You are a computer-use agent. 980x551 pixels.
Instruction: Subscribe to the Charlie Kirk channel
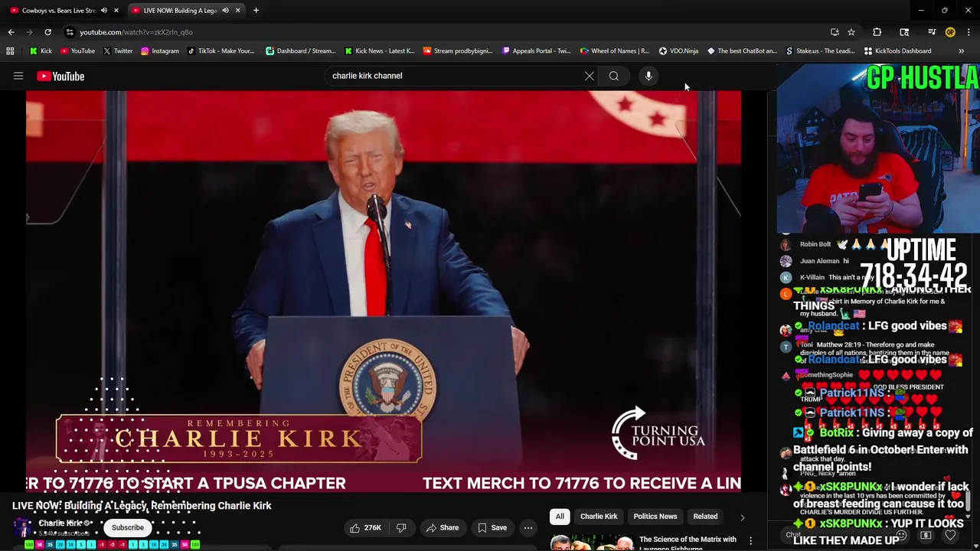click(128, 527)
